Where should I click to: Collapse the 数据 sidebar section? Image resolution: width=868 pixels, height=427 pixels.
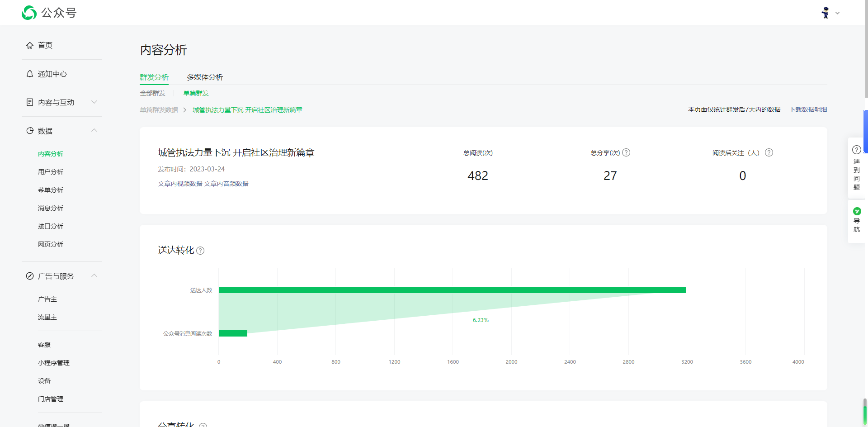[x=94, y=131]
